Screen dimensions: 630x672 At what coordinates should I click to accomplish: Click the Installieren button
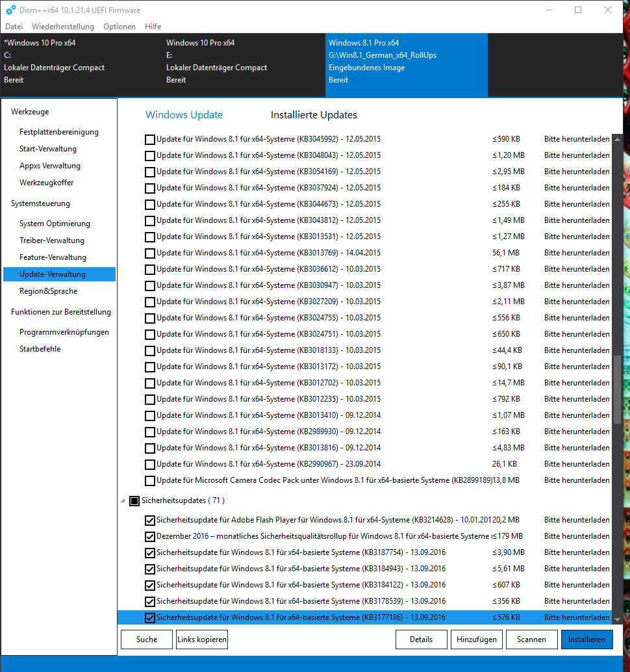[x=586, y=640]
